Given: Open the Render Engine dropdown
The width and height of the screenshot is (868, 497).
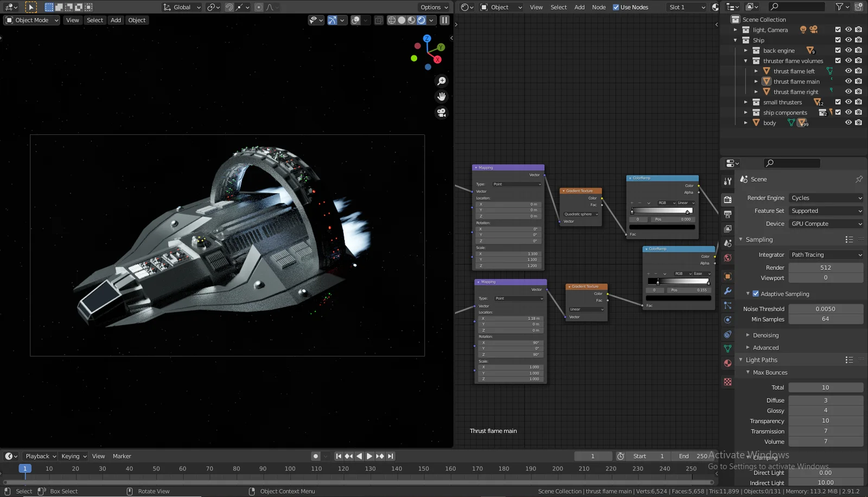Looking at the screenshot, I should coord(826,198).
